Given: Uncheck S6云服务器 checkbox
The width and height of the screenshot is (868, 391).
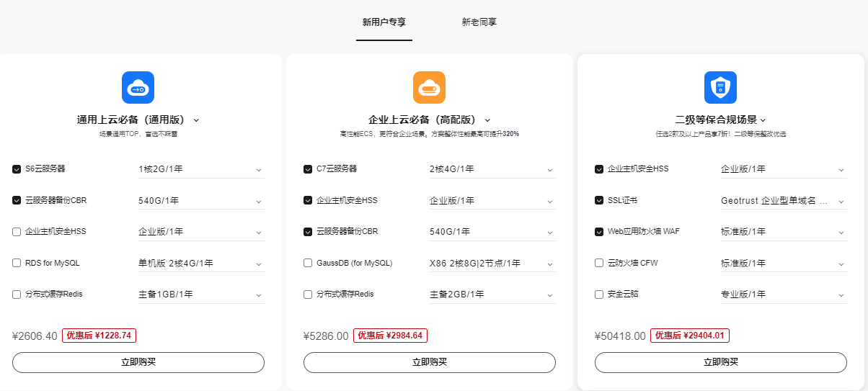Looking at the screenshot, I should [x=17, y=169].
